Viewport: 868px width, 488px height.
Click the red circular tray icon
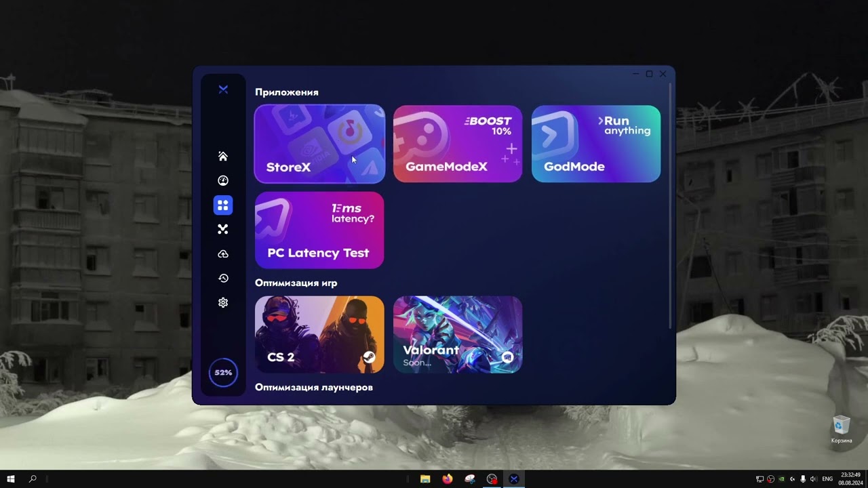pyautogui.click(x=770, y=479)
